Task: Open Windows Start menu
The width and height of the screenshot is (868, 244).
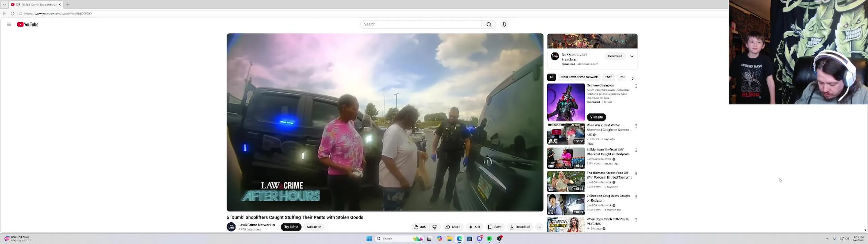Action: 369,239
